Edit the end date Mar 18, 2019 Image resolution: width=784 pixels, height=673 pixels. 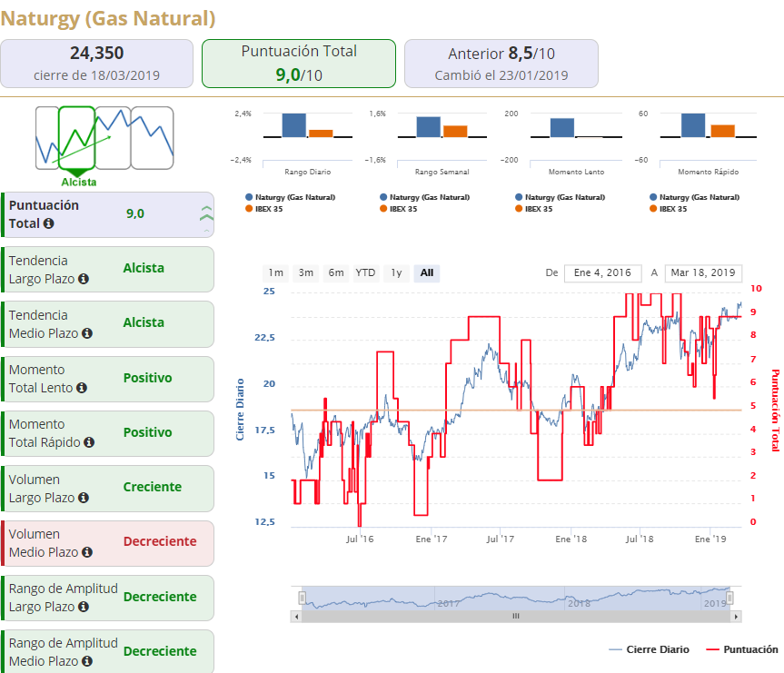(x=703, y=273)
